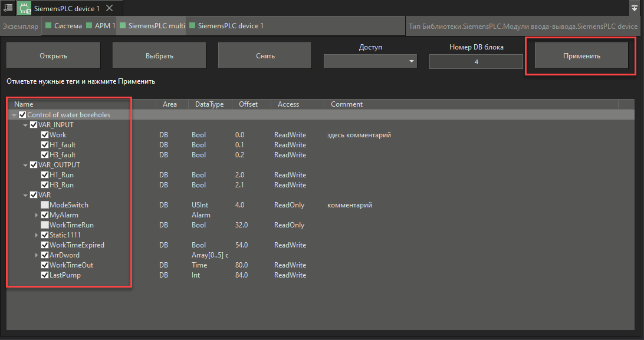This screenshot has height=340, width=644.
Task: Check the ModeSwitch checkbox
Action: click(x=45, y=204)
